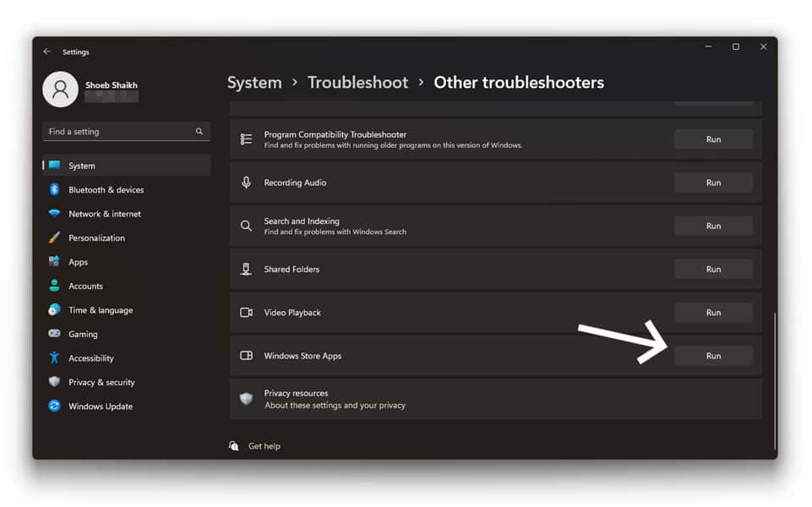Click the Privacy resources heading
This screenshot has height=507, width=812.
pyautogui.click(x=296, y=393)
